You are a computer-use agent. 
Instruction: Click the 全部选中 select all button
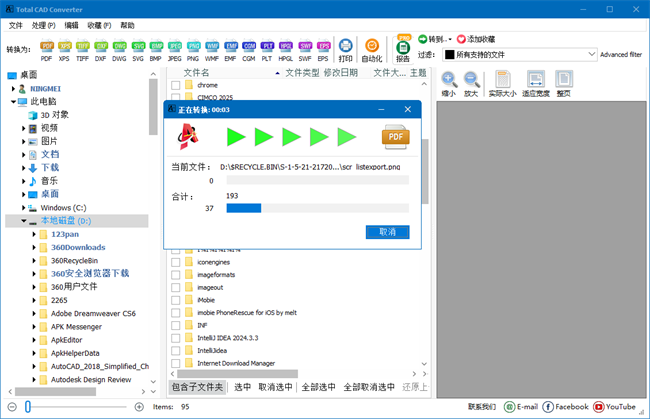coord(317,386)
